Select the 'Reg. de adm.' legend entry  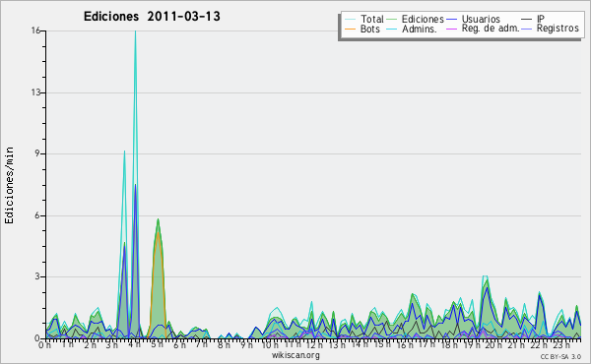pos(483,29)
